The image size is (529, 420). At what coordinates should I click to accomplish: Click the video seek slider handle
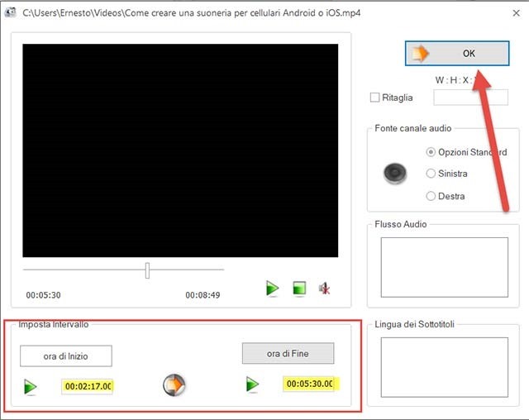147,270
